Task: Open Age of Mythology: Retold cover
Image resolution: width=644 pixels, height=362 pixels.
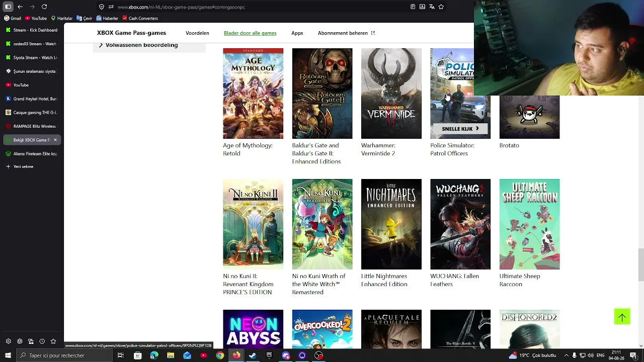Action: click(x=253, y=94)
